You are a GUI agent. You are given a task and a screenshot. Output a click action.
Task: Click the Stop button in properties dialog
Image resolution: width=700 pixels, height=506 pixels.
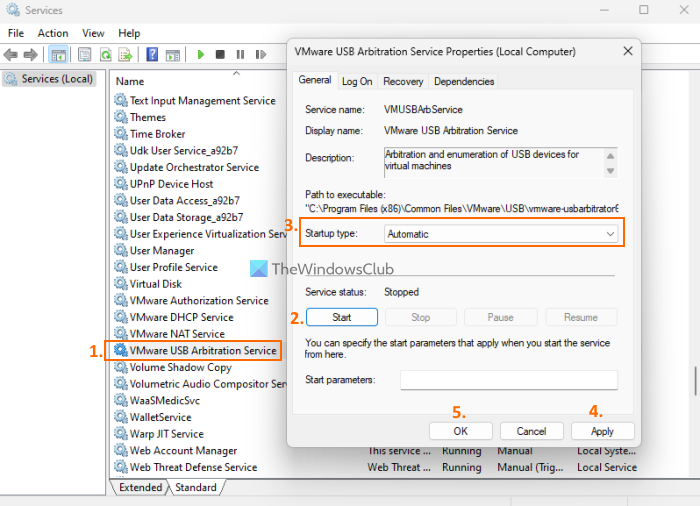pyautogui.click(x=421, y=317)
